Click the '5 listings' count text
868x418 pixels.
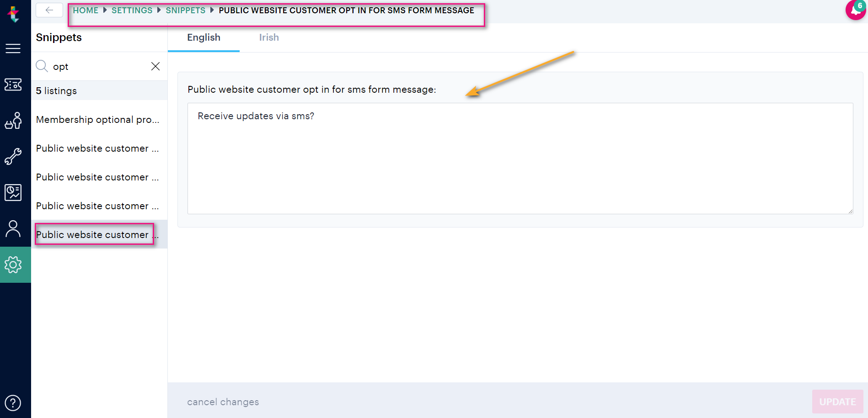56,91
